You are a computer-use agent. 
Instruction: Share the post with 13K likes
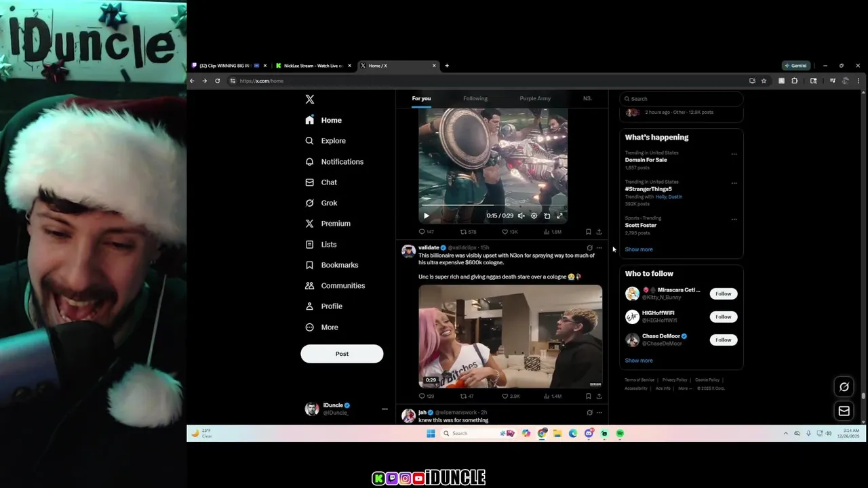point(599,232)
